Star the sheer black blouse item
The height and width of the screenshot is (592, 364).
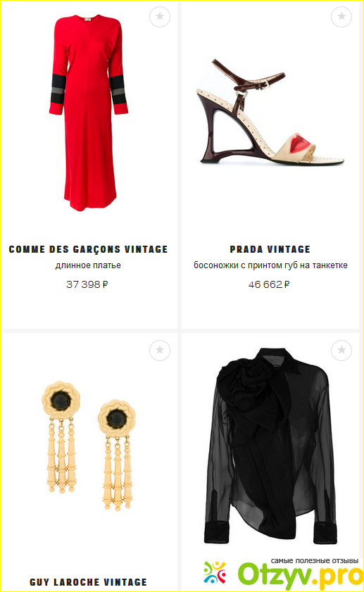pyautogui.click(x=341, y=351)
